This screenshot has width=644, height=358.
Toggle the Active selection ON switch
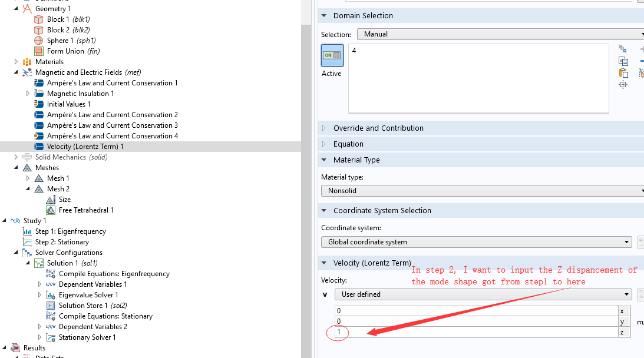pos(332,55)
